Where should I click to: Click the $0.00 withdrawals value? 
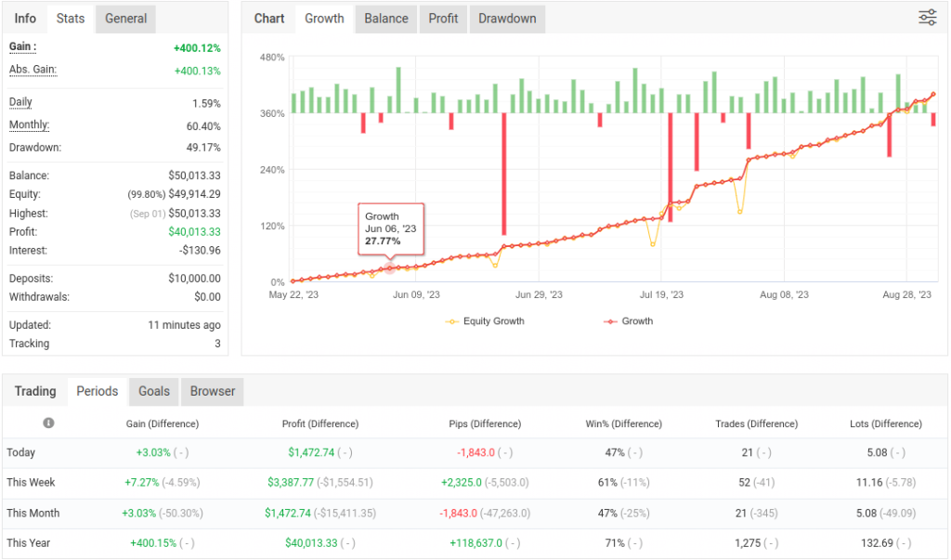(207, 296)
